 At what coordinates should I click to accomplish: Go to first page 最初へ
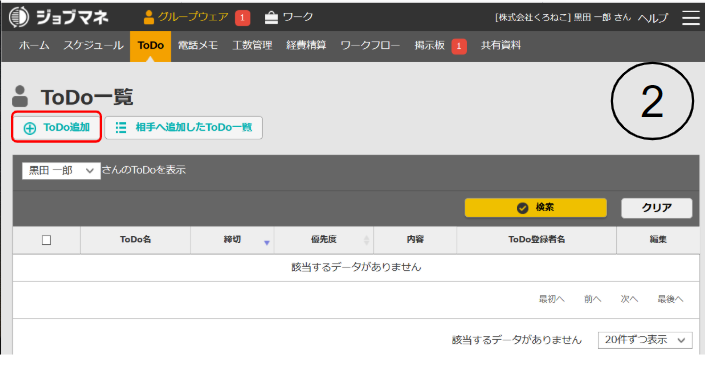(x=552, y=299)
